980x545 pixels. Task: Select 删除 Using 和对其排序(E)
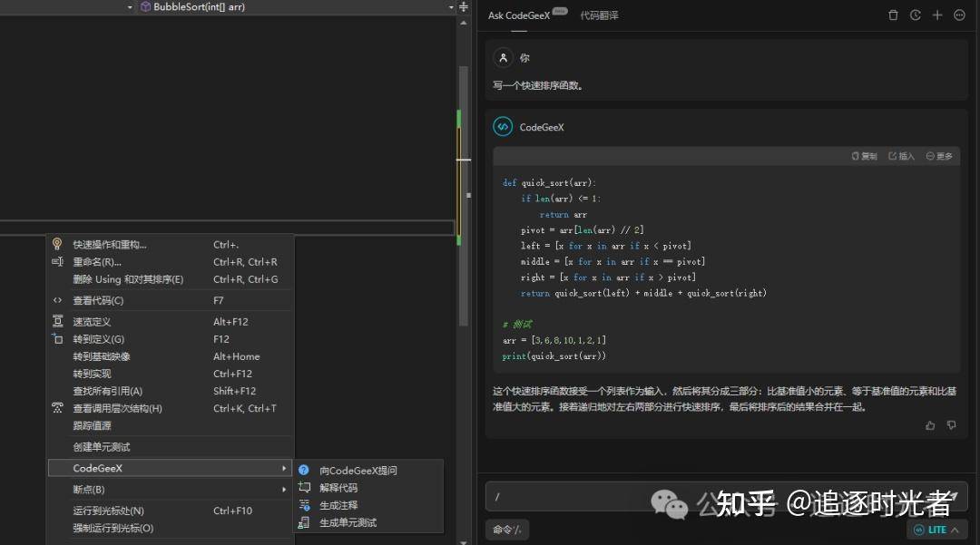click(x=170, y=279)
